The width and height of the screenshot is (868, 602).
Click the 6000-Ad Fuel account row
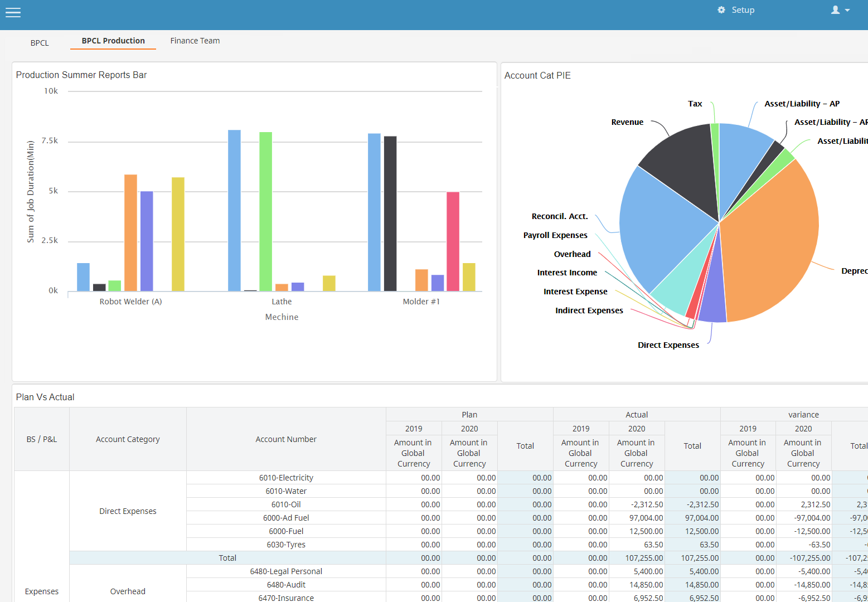286,518
